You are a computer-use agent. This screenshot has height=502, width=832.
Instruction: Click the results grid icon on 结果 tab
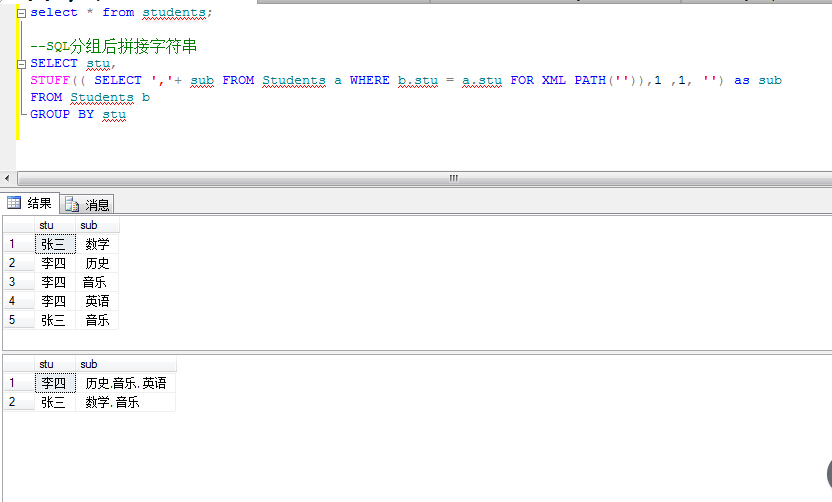coord(14,203)
